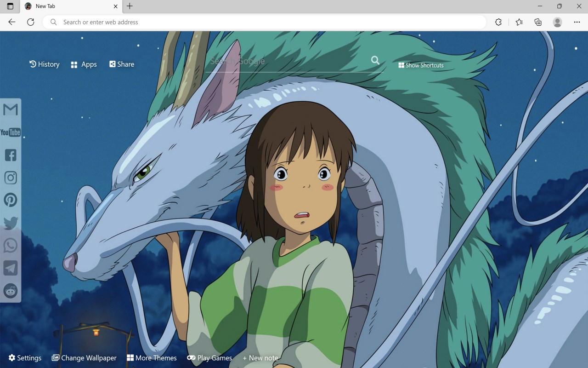Go back using the back arrow
Image resolution: width=588 pixels, height=368 pixels.
[12, 22]
